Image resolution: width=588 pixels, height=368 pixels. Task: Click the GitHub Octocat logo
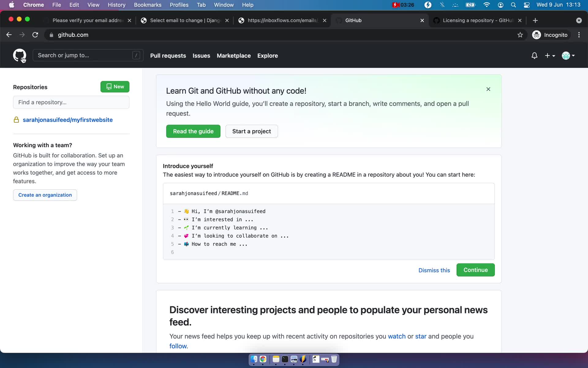click(20, 55)
